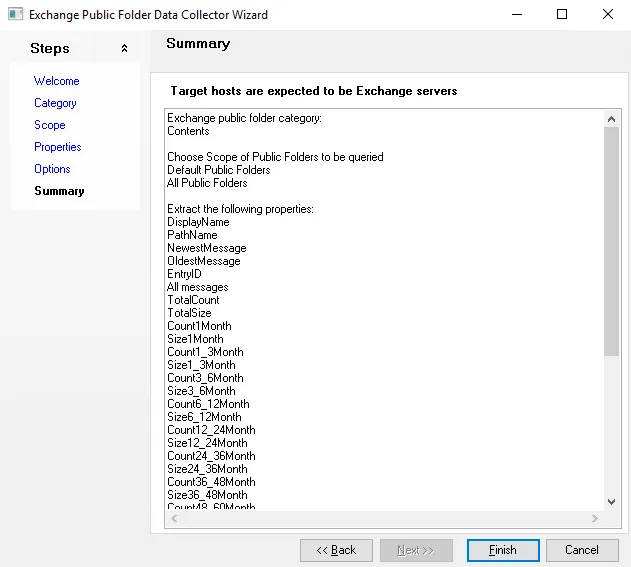Jump to the Scope step
Viewport: 631px width, 567px height.
50,125
